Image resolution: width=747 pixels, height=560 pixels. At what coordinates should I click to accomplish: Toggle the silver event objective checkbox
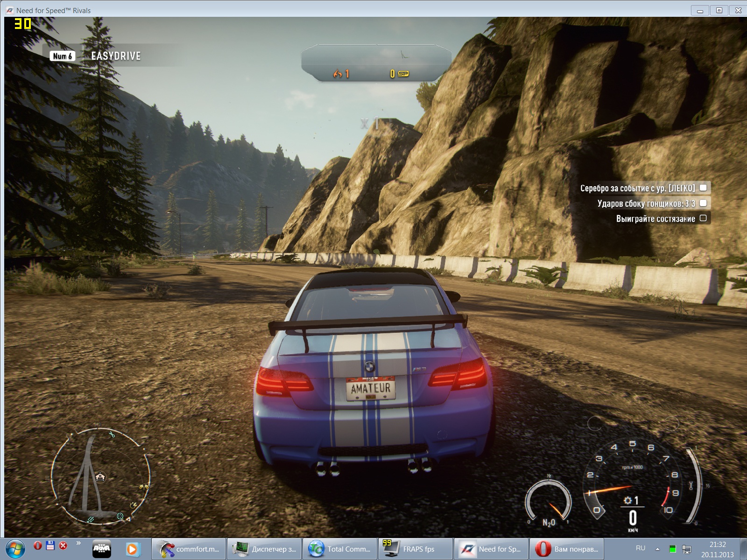(703, 188)
